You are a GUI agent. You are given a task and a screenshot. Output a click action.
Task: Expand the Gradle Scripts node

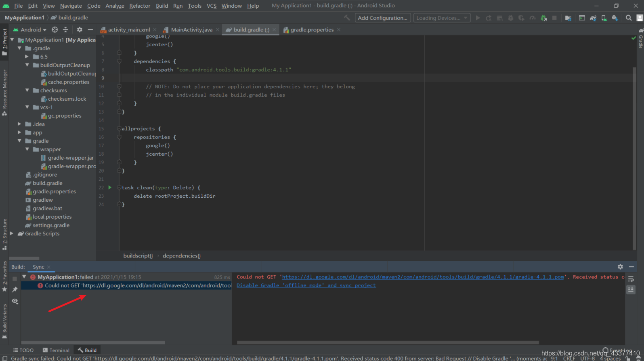pos(12,234)
